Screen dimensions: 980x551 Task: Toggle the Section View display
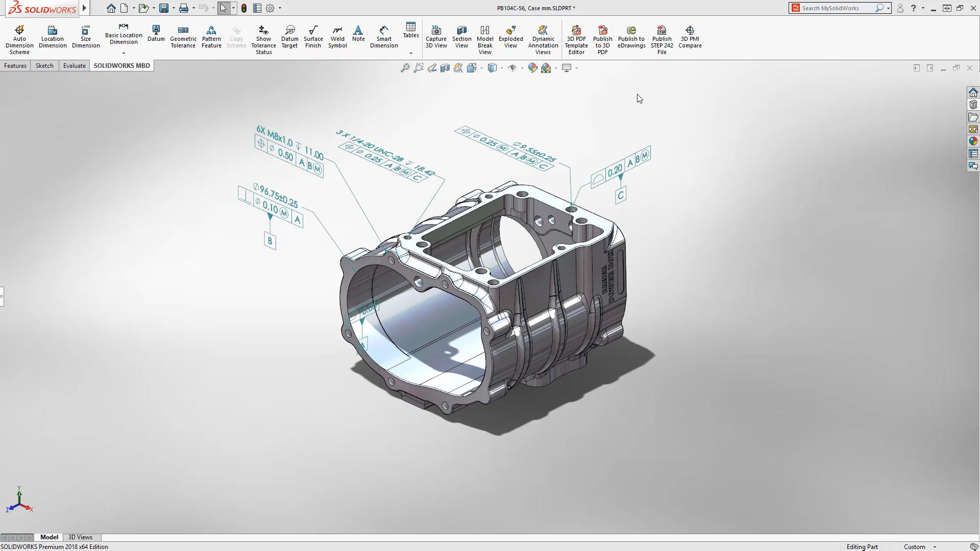pos(461,37)
